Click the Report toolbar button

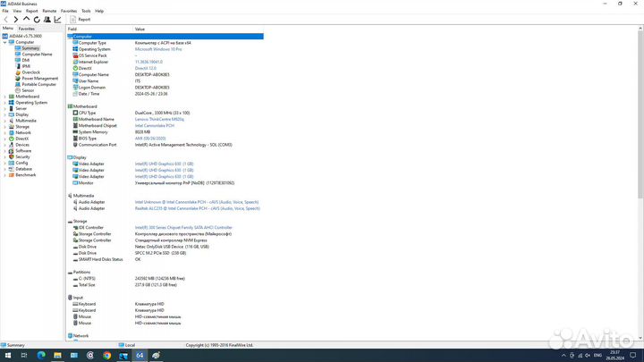[80, 20]
